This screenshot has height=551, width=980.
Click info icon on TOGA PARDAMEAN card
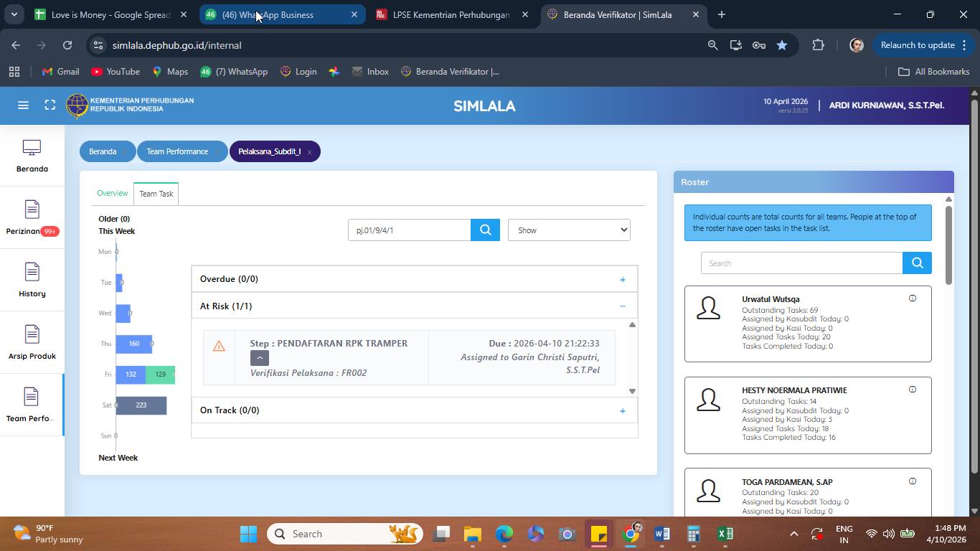point(913,481)
